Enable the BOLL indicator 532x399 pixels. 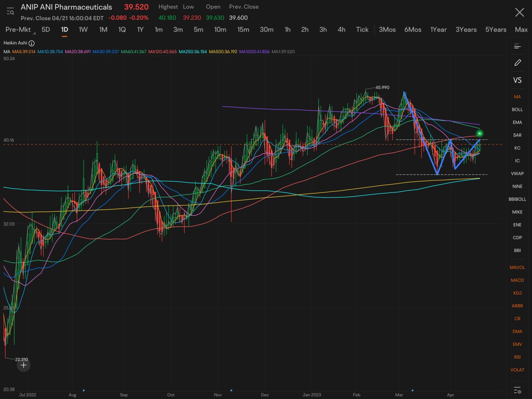(x=517, y=109)
